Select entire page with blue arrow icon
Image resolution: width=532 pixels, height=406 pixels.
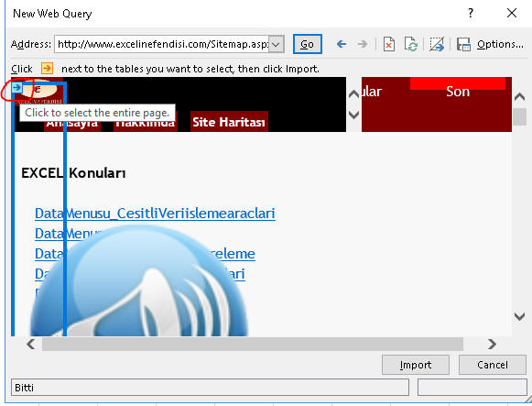coord(16,88)
